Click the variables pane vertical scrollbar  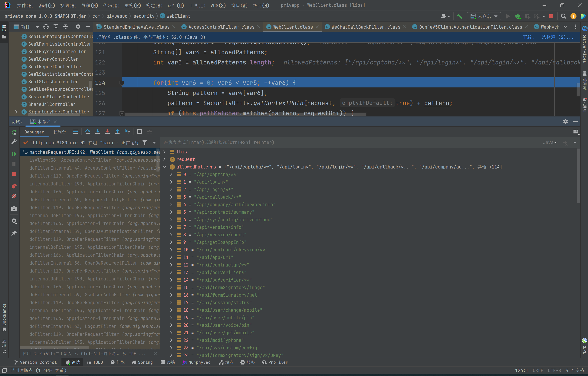coord(578,176)
